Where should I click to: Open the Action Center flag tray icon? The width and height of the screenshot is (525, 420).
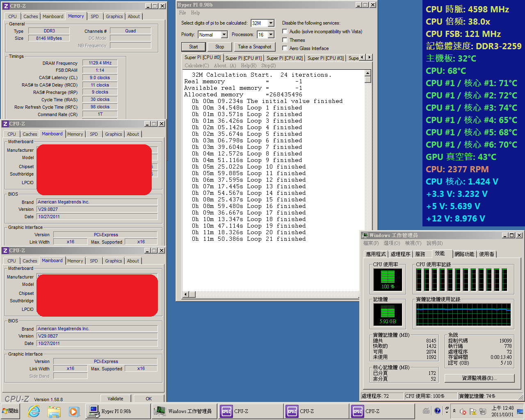[472, 411]
